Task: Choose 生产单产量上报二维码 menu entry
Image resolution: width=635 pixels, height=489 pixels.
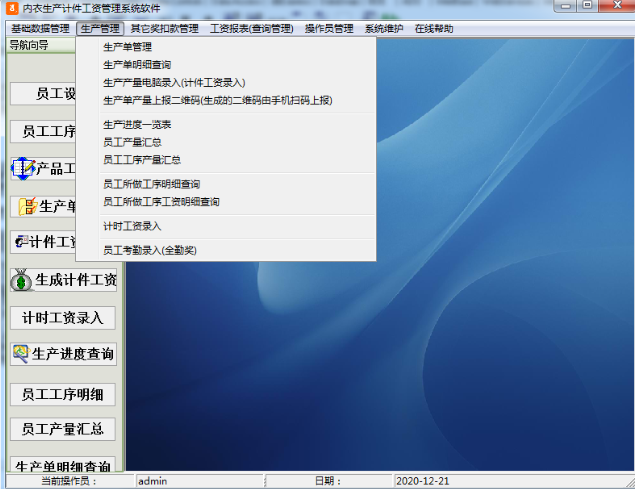Action: click(226, 100)
